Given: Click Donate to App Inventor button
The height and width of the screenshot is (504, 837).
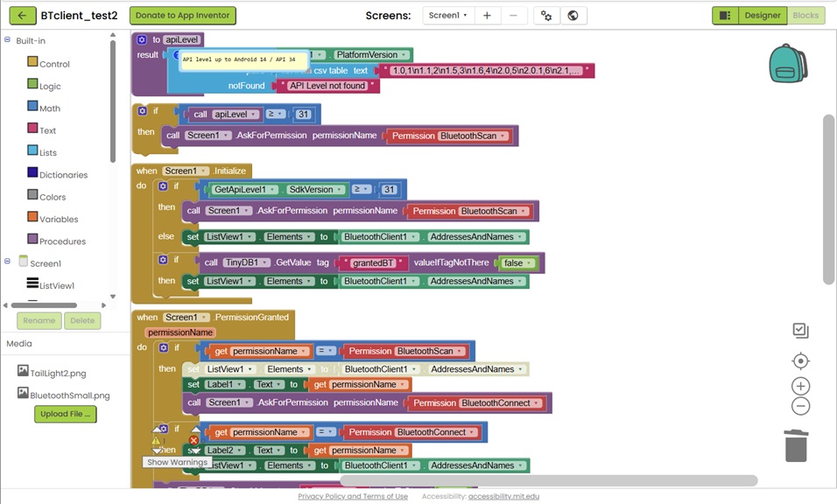Looking at the screenshot, I should pos(182,16).
